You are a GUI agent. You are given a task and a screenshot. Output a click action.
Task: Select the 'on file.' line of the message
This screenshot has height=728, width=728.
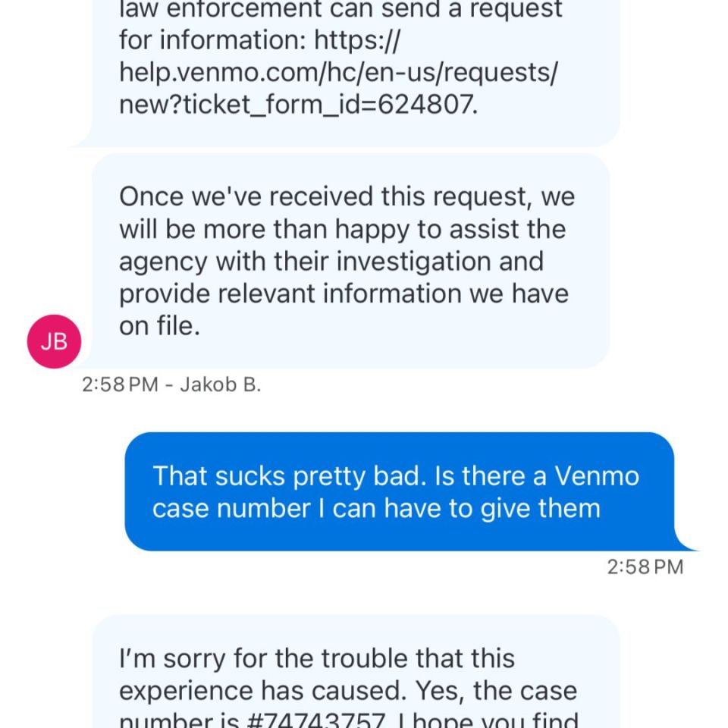click(x=158, y=325)
